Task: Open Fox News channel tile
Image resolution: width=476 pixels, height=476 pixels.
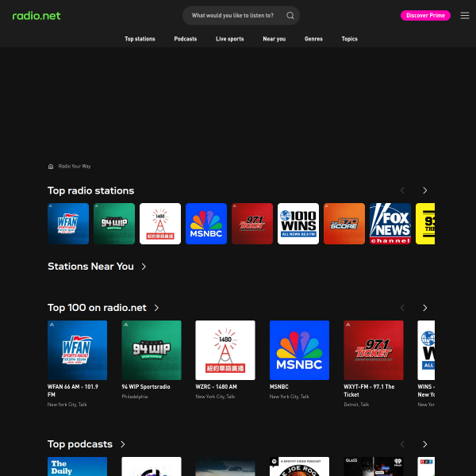Action: pyautogui.click(x=390, y=224)
